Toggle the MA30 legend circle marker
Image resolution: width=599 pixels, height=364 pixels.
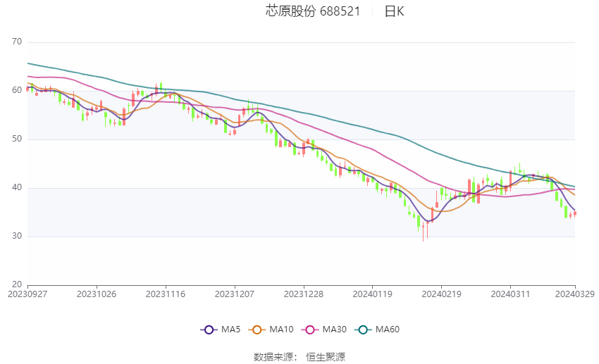click(310, 330)
